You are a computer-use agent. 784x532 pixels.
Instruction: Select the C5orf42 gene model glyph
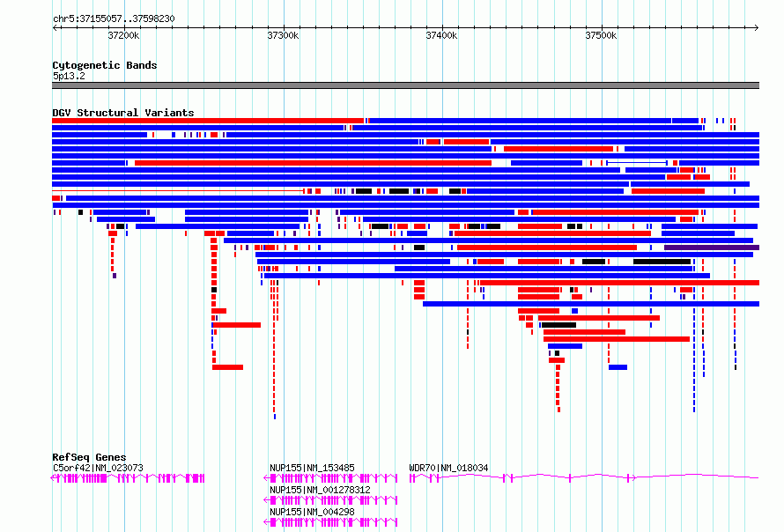(x=128, y=478)
